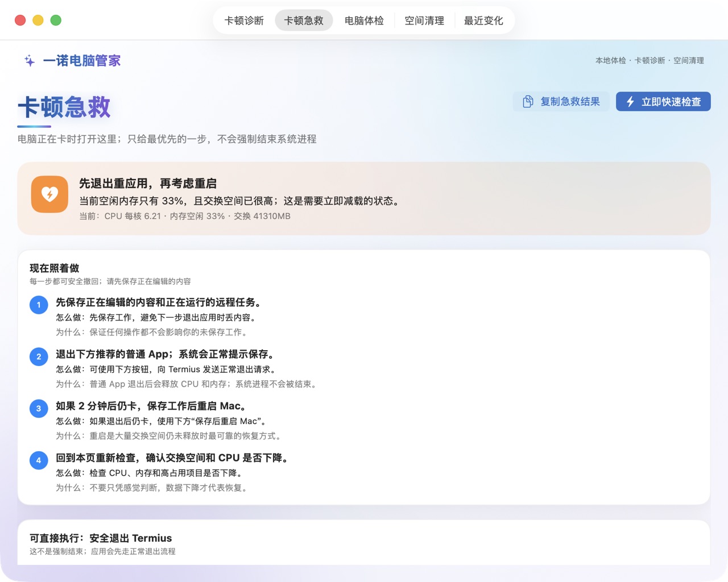The height and width of the screenshot is (582, 728).
Task: Click the copy document icon in 复制急救结果
Action: pyautogui.click(x=528, y=102)
